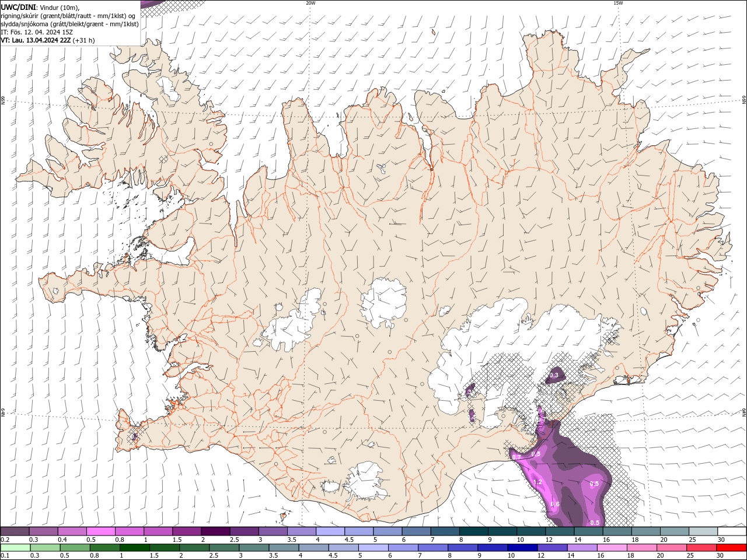The height and width of the screenshot is (560, 747).
Task: Click the 0.1 value under the lower legend
Action: coord(5,556)
